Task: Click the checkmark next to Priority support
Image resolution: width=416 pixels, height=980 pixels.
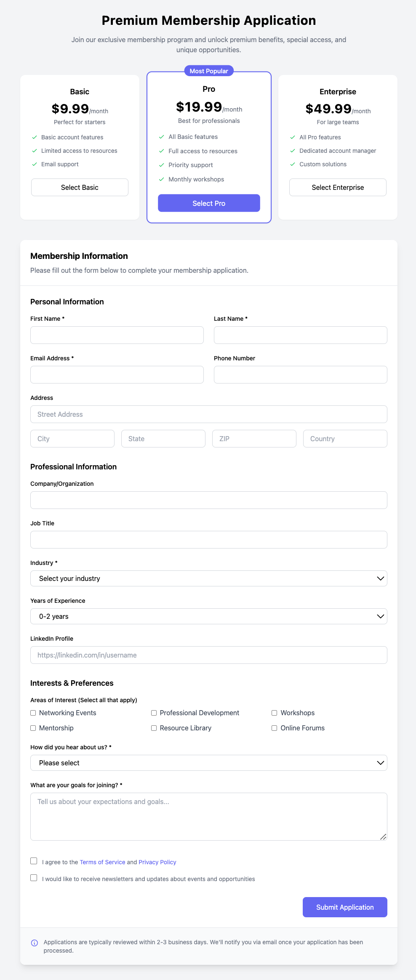Action: tap(161, 165)
